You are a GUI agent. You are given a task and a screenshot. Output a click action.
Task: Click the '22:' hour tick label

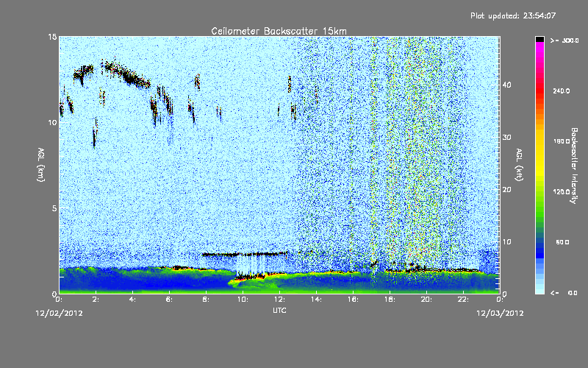464,300
